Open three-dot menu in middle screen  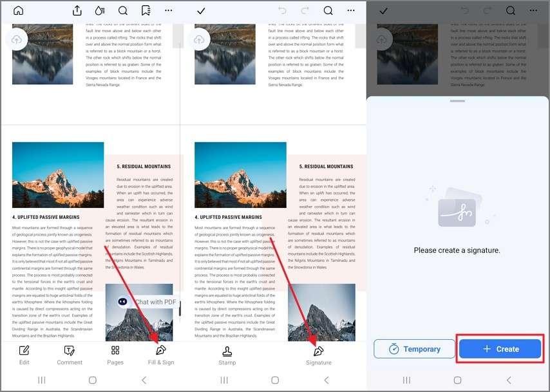pos(351,10)
